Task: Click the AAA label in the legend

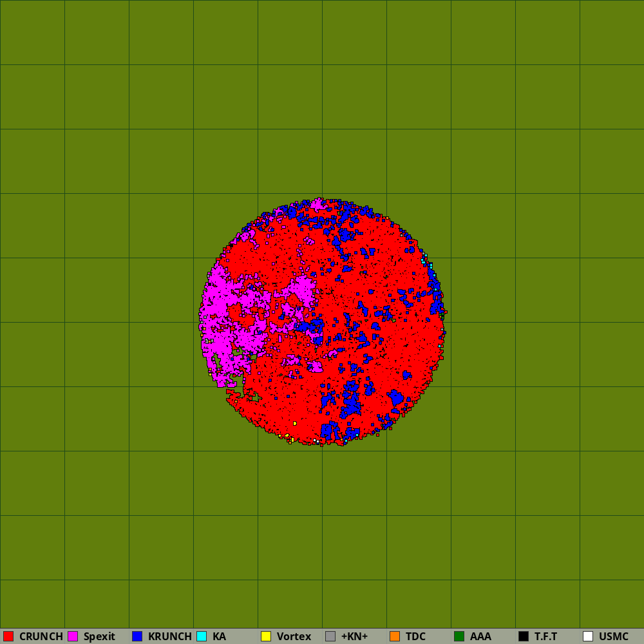Action: tap(480, 636)
